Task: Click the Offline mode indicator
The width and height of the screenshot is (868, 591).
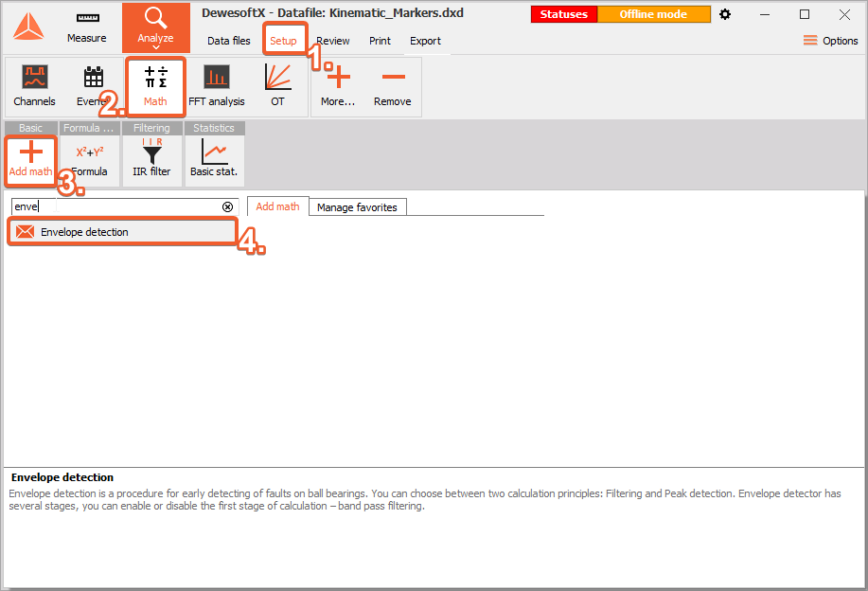Action: coord(653,14)
